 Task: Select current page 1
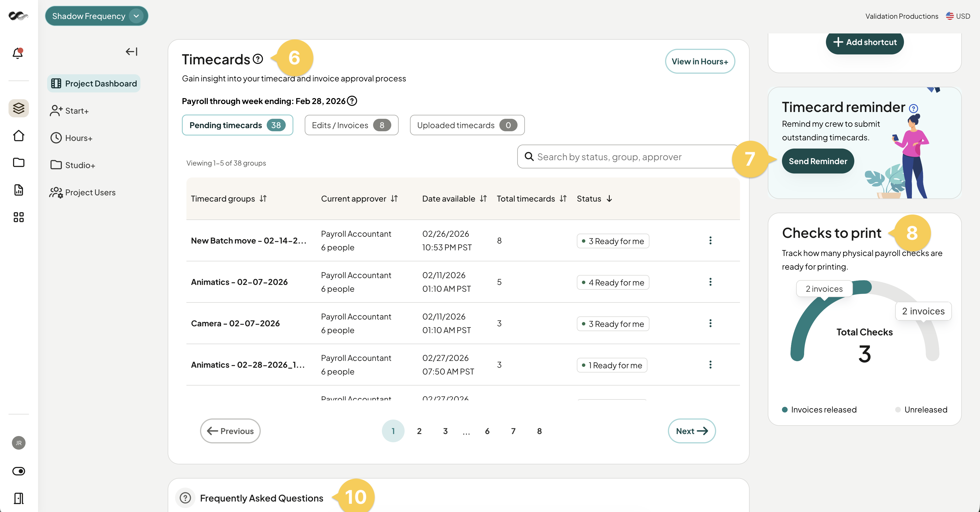point(393,431)
